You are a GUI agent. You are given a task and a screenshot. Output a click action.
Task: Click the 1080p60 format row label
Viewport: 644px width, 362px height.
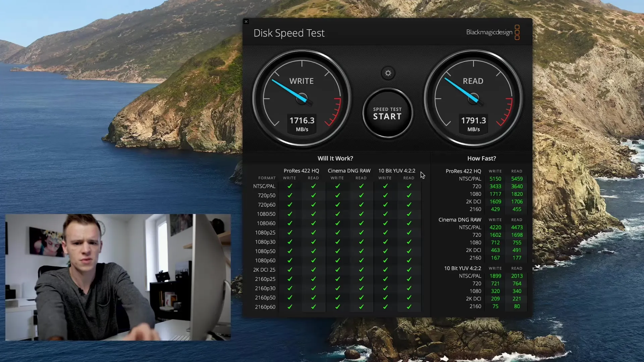point(265,260)
